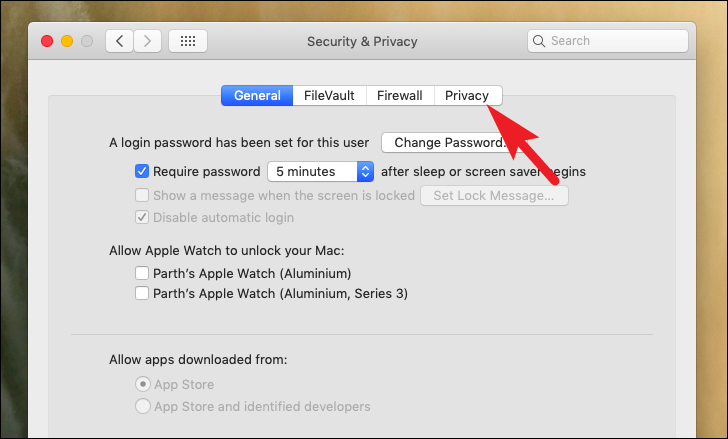Enable Parth's Apple Watch (Aluminium) unlock
This screenshot has height=439, width=728.
coord(142,273)
